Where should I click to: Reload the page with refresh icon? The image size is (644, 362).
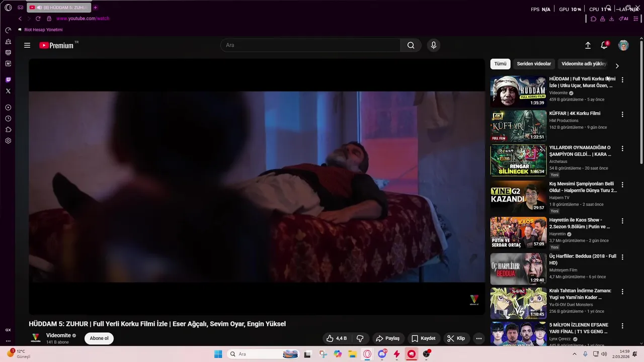pos(38,19)
